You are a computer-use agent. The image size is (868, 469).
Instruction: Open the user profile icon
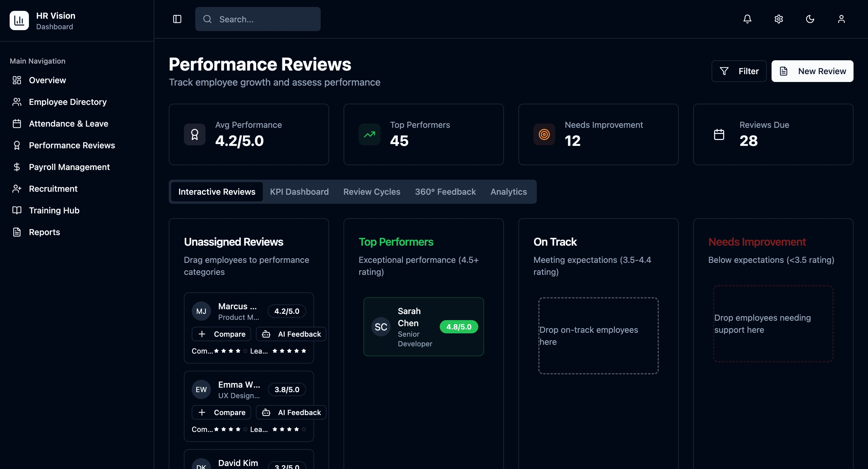click(x=841, y=19)
